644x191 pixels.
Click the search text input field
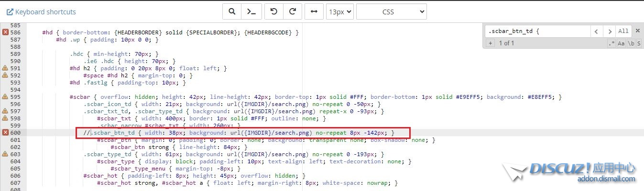pyautogui.click(x=537, y=31)
